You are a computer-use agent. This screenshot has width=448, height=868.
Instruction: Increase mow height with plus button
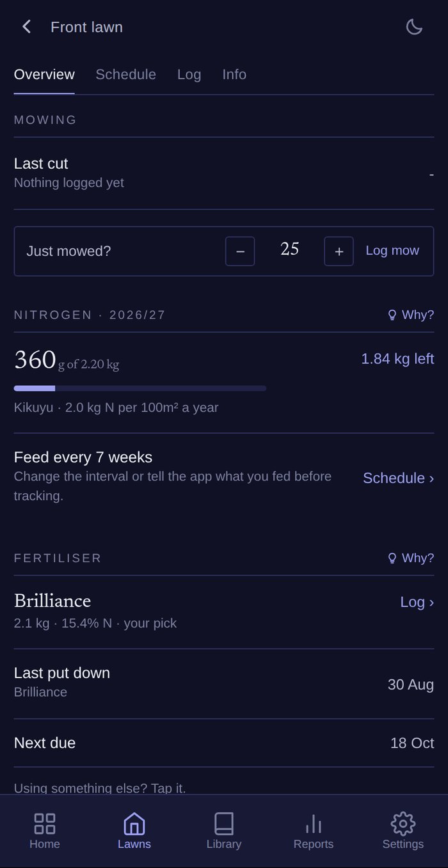pos(339,251)
